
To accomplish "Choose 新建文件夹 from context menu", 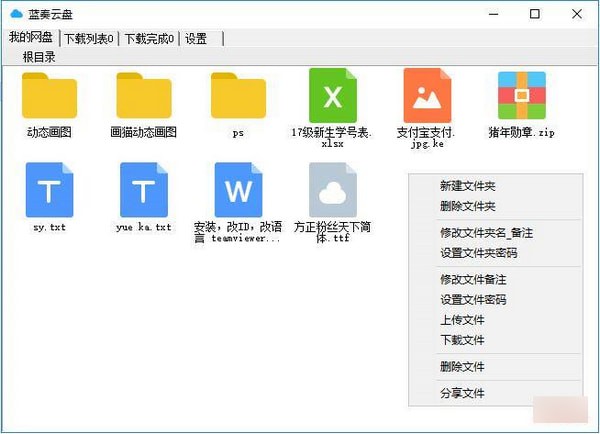I will point(467,186).
